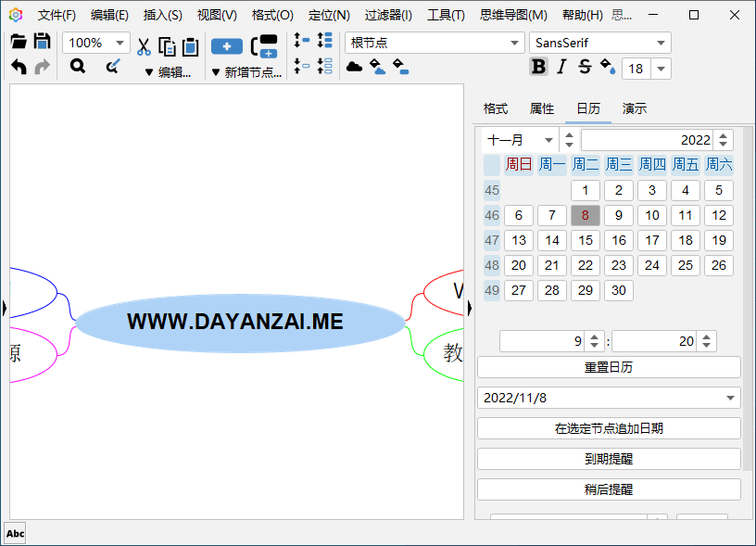This screenshot has width=756, height=546.
Task: Paste from the clipboard
Action: (x=190, y=44)
